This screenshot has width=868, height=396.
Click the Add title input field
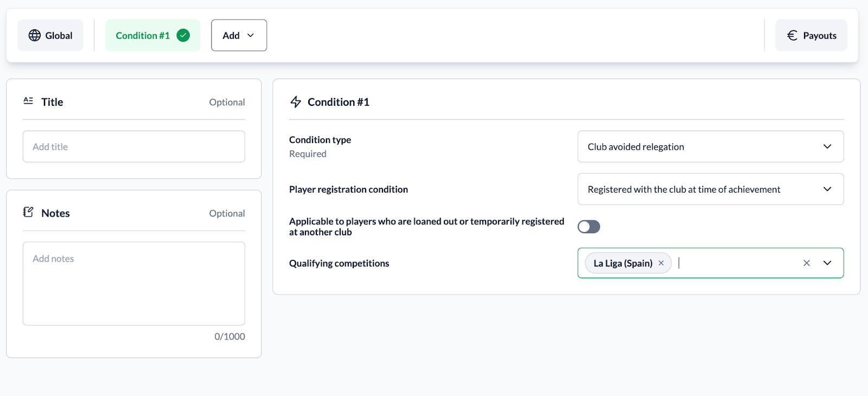pyautogui.click(x=133, y=146)
